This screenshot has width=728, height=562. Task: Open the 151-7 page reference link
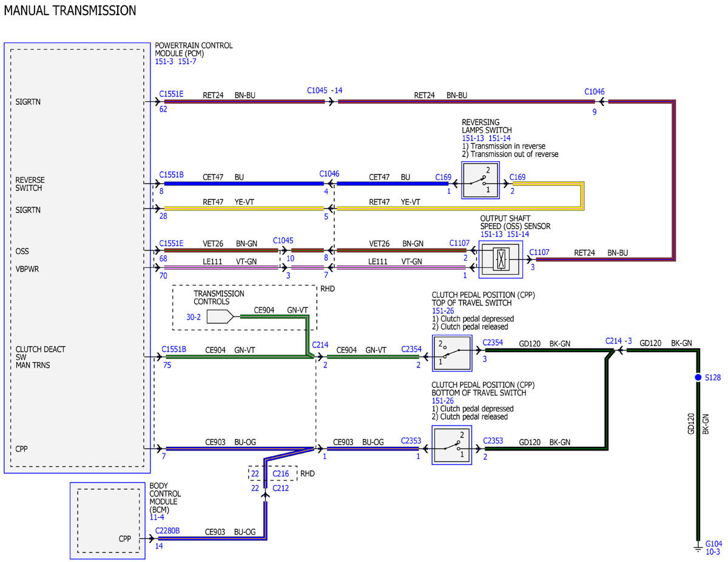point(187,61)
